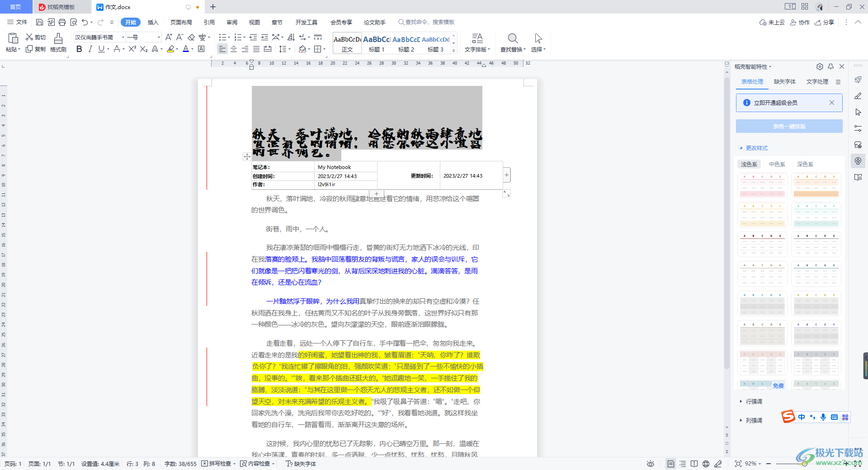Viewport: 868px width, 470px height.
Task: Click the zoom slider
Action: (x=805, y=464)
